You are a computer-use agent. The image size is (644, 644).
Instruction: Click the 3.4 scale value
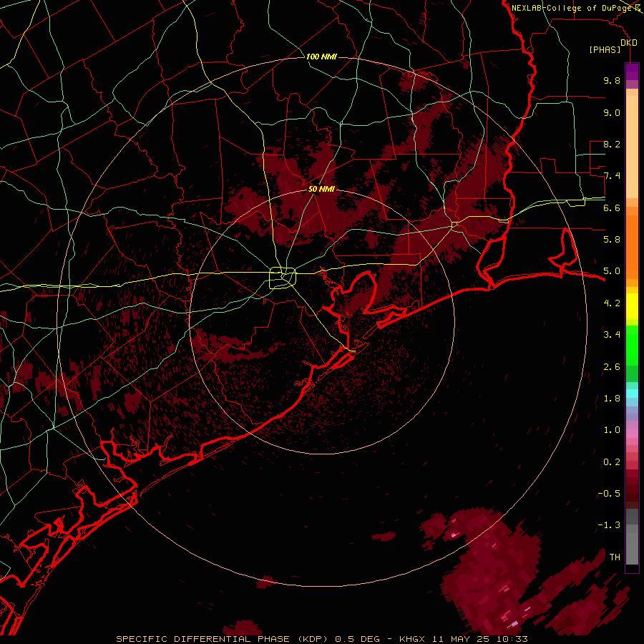pos(612,335)
